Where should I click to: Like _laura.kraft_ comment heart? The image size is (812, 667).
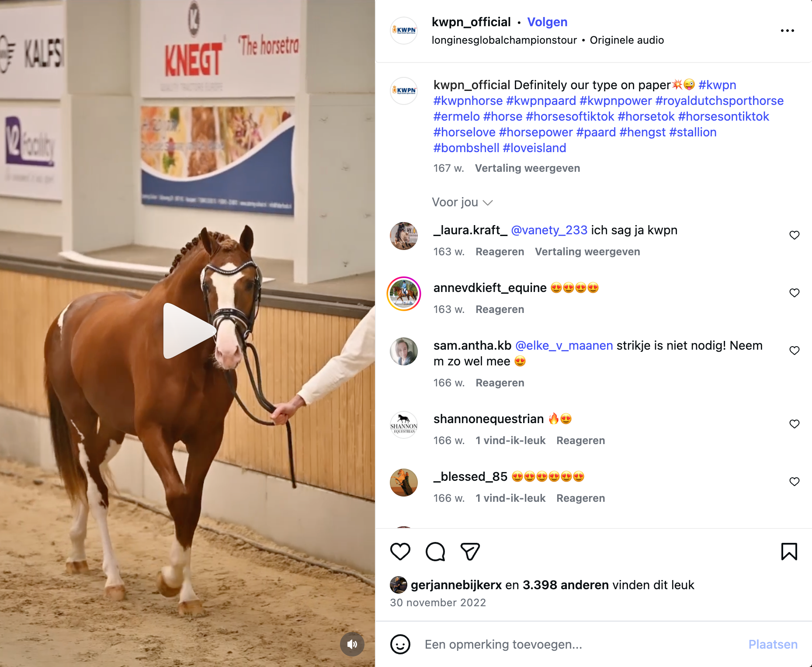click(794, 235)
